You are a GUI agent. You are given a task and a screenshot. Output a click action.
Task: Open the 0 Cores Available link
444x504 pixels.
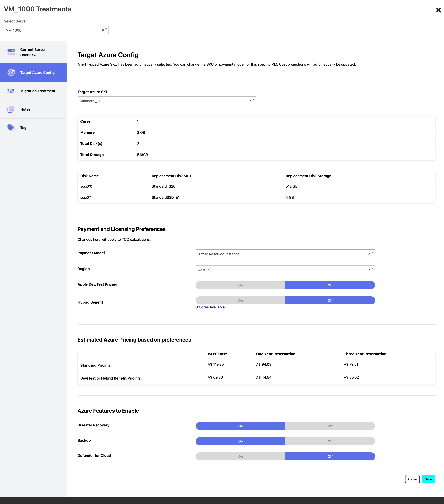[x=210, y=307]
